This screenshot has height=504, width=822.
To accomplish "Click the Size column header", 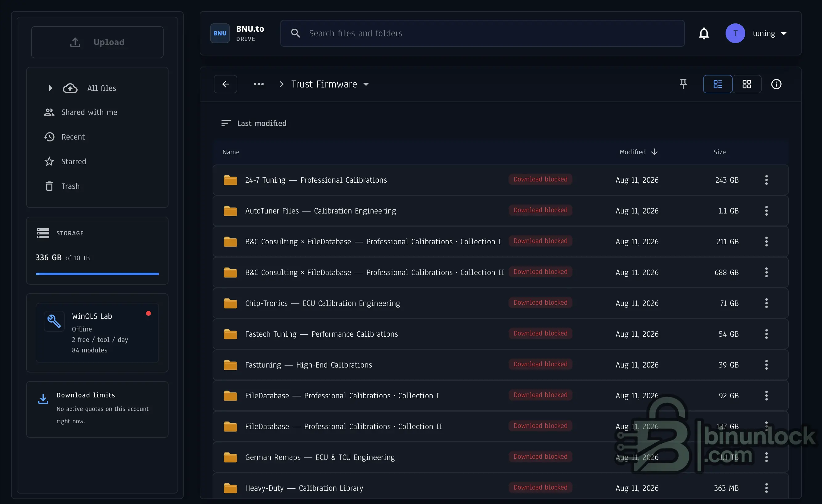I will tap(719, 152).
